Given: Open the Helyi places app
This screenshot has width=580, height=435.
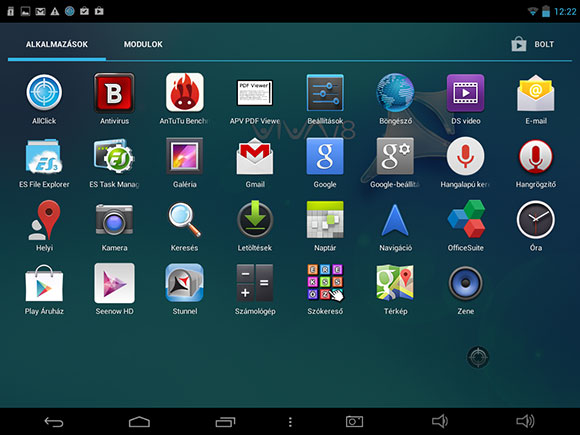Looking at the screenshot, I should pos(44,220).
